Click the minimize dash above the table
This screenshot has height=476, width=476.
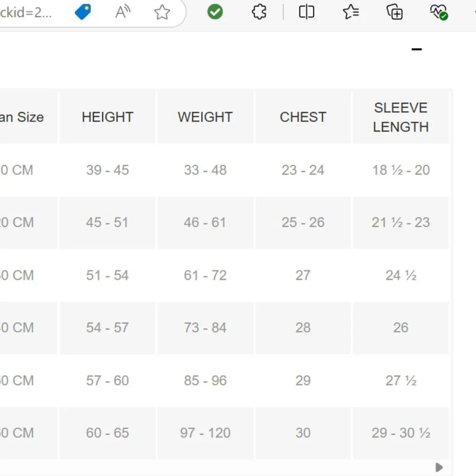coord(416,49)
